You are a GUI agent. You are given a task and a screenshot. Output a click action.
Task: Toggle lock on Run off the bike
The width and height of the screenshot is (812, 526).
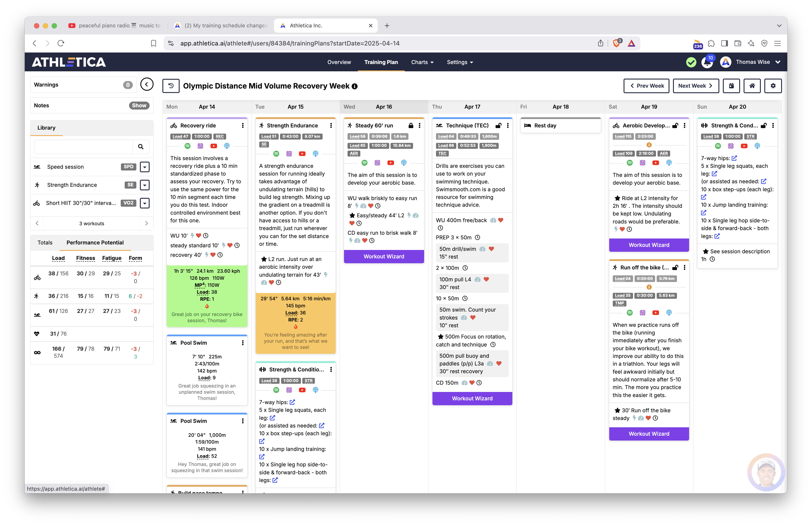pyautogui.click(x=675, y=268)
